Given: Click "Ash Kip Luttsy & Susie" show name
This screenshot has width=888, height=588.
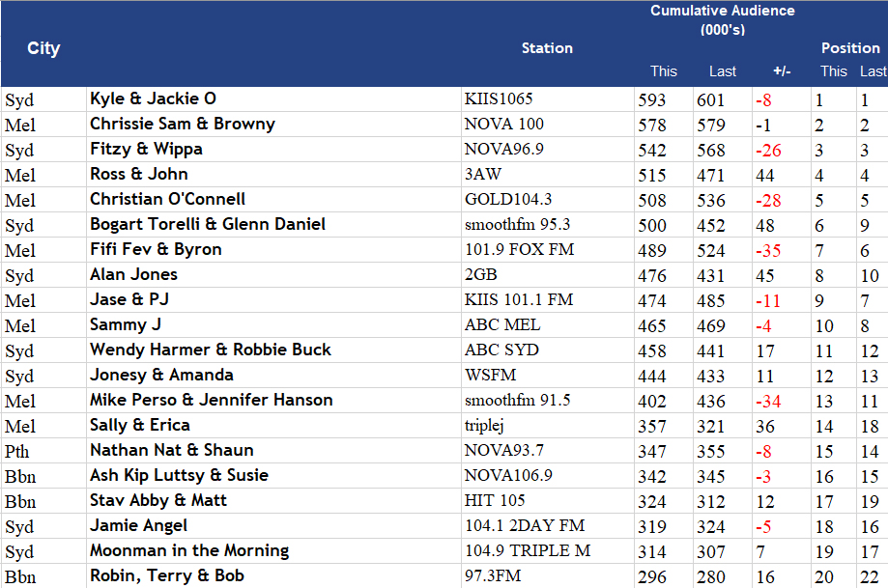Looking at the screenshot, I should (x=179, y=475).
